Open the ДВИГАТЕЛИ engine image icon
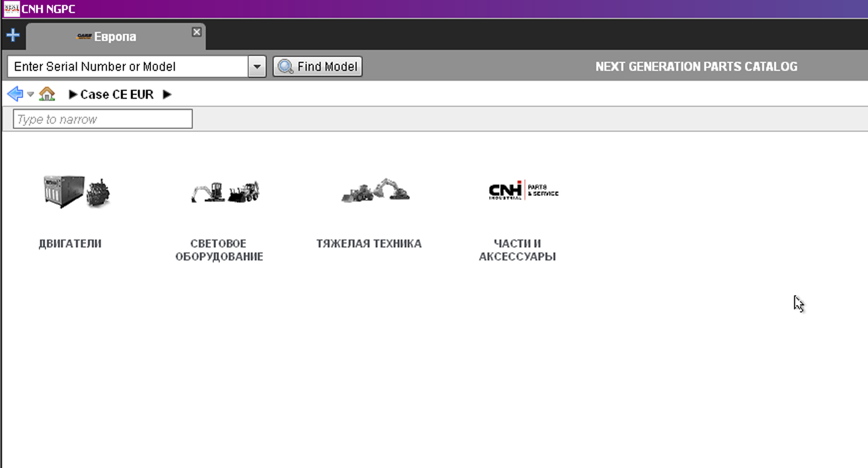 pos(76,192)
